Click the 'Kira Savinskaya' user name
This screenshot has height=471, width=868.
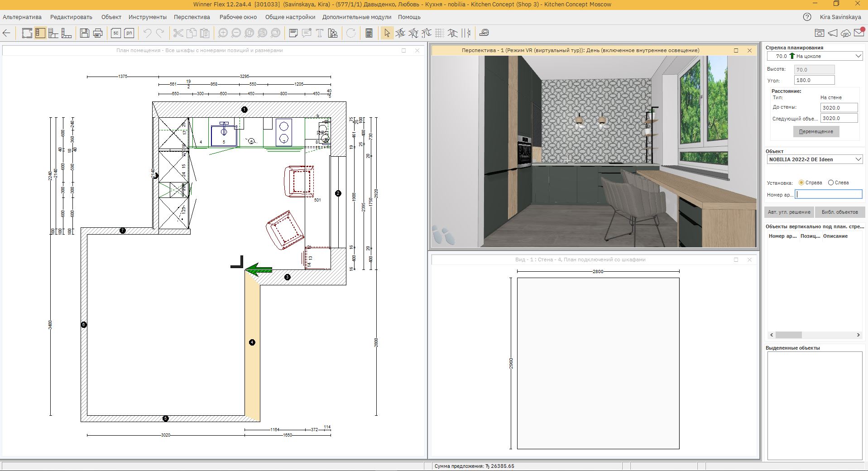(840, 17)
